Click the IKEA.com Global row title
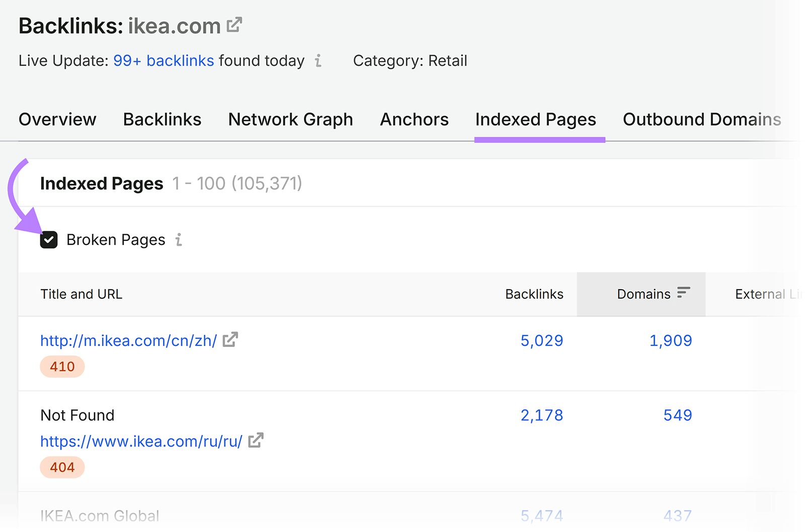The width and height of the screenshot is (805, 532). (100, 516)
